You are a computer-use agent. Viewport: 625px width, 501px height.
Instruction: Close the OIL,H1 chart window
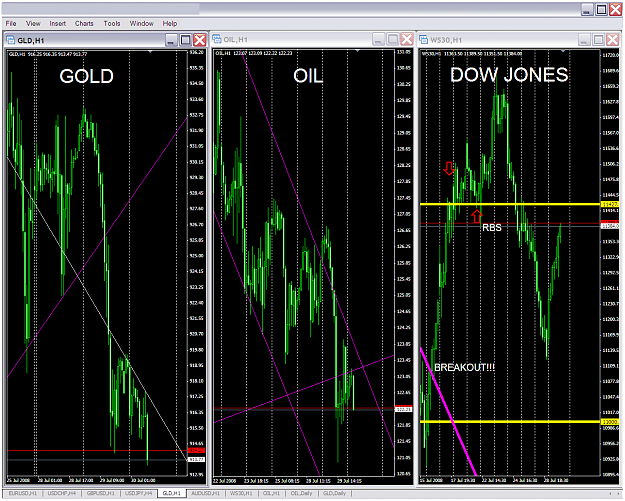pos(407,39)
